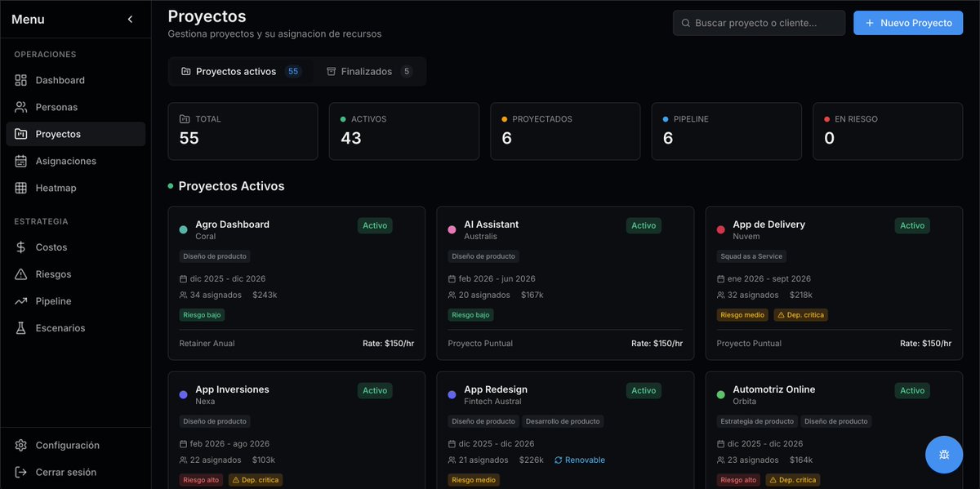980x489 pixels.
Task: Click the Pipeline trending arrow icon
Action: pyautogui.click(x=21, y=301)
